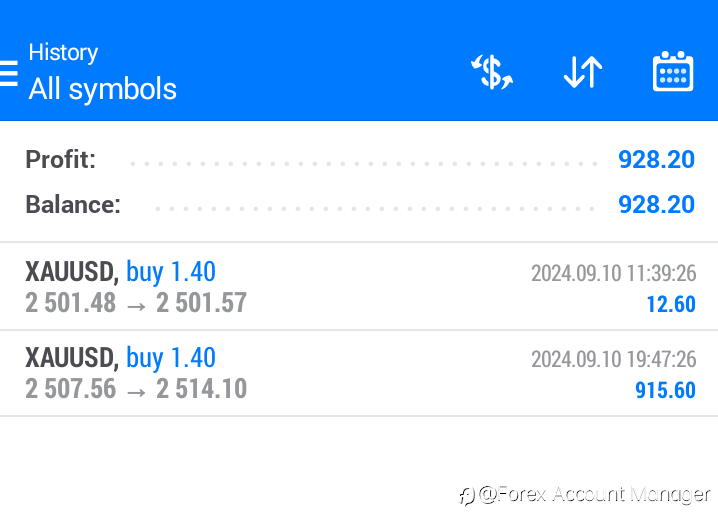Expand the XAUUSD trade closed at 2 501.57
This screenshot has height=530, width=718.
pyautogui.click(x=359, y=286)
